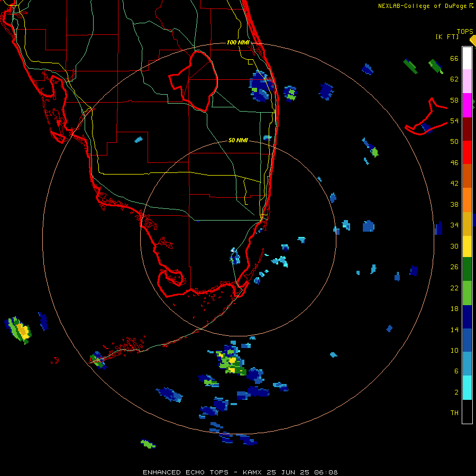The width and height of the screenshot is (476, 476).
Task: Click legend value "62"
Action: coord(454,79)
